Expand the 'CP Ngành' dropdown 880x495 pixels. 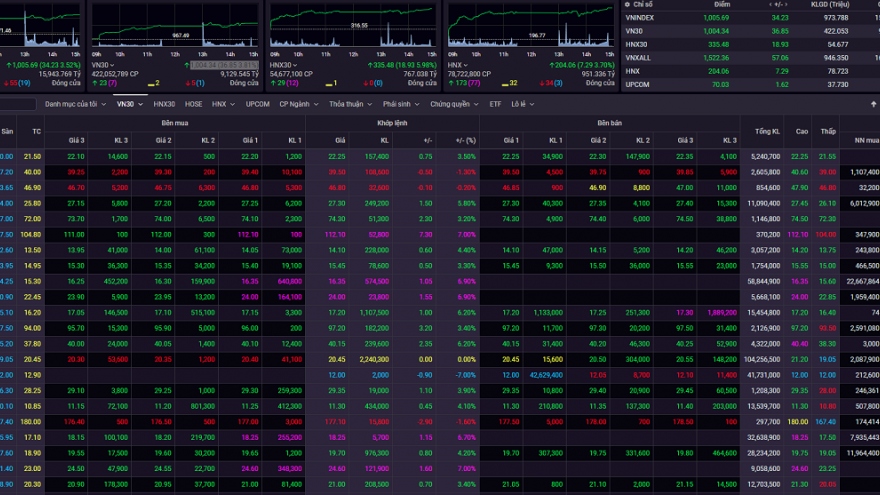[298, 104]
